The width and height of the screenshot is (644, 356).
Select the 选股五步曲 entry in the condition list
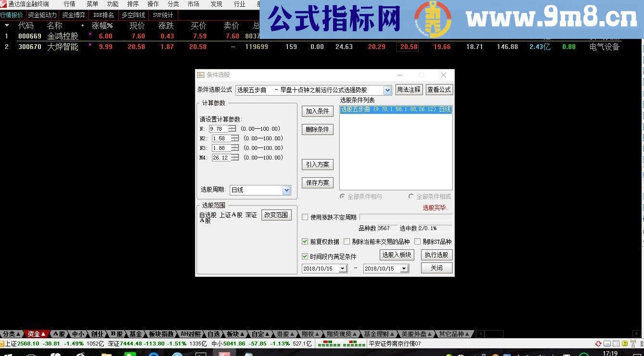click(x=396, y=110)
